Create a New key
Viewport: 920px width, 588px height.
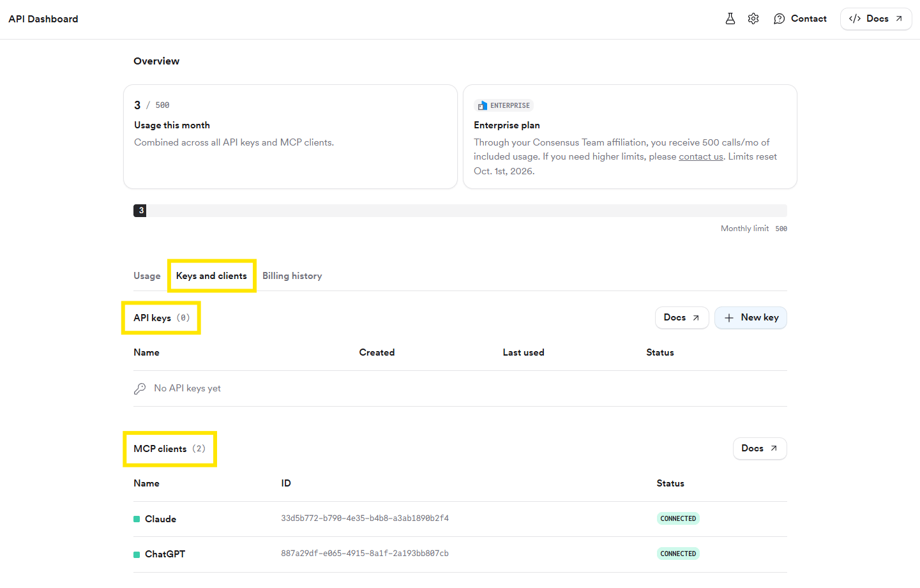[x=751, y=317]
